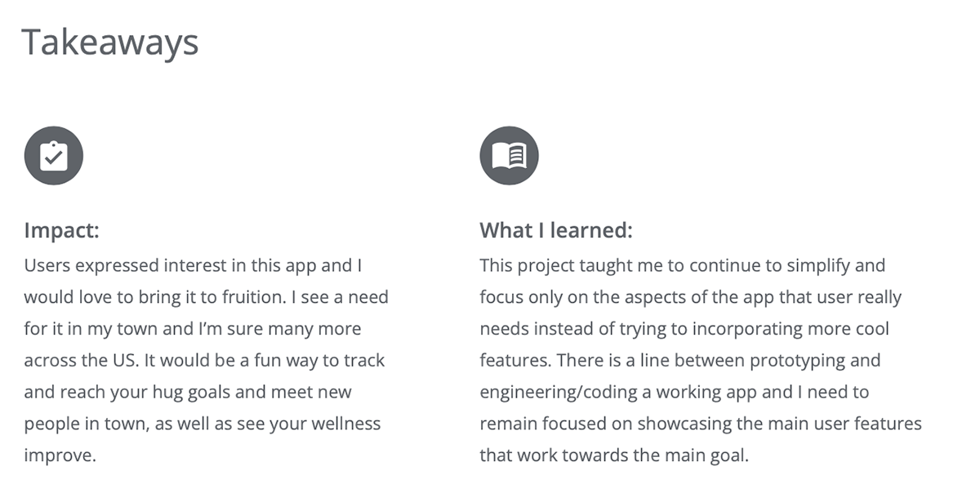Image resolution: width=980 pixels, height=493 pixels.
Task: Click the Impact: heading
Action: tap(61, 230)
